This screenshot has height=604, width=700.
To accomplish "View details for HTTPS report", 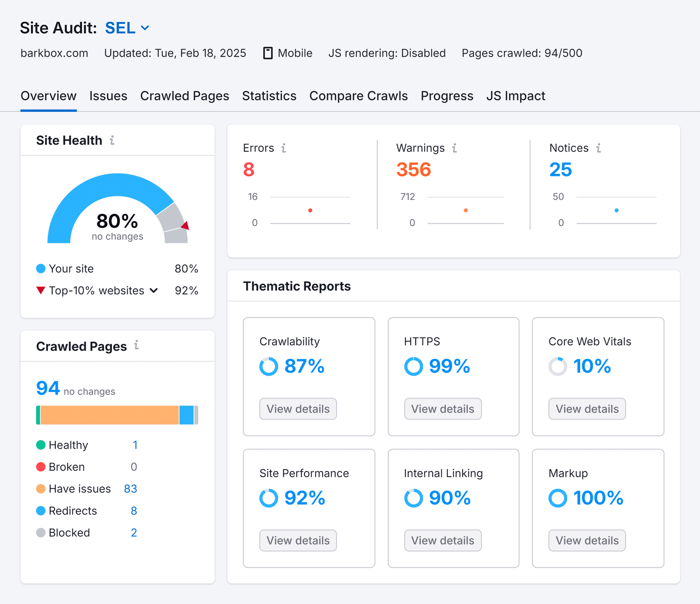I will pyautogui.click(x=443, y=409).
